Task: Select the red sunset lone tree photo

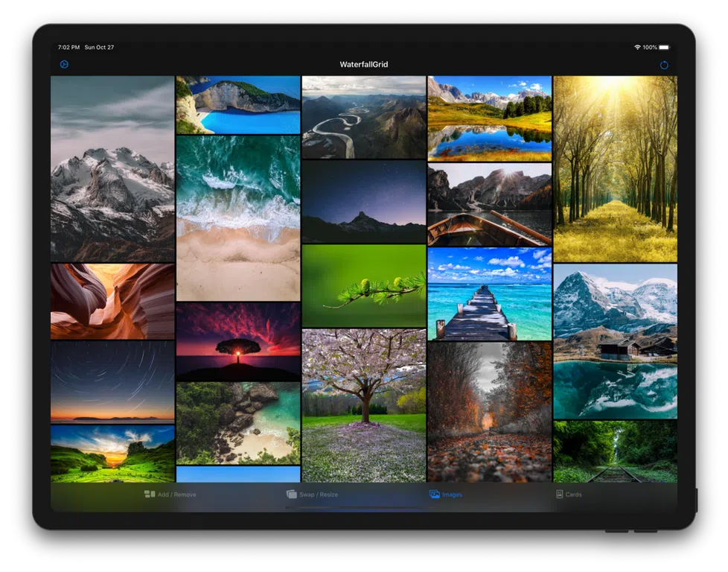Action: pos(238,341)
